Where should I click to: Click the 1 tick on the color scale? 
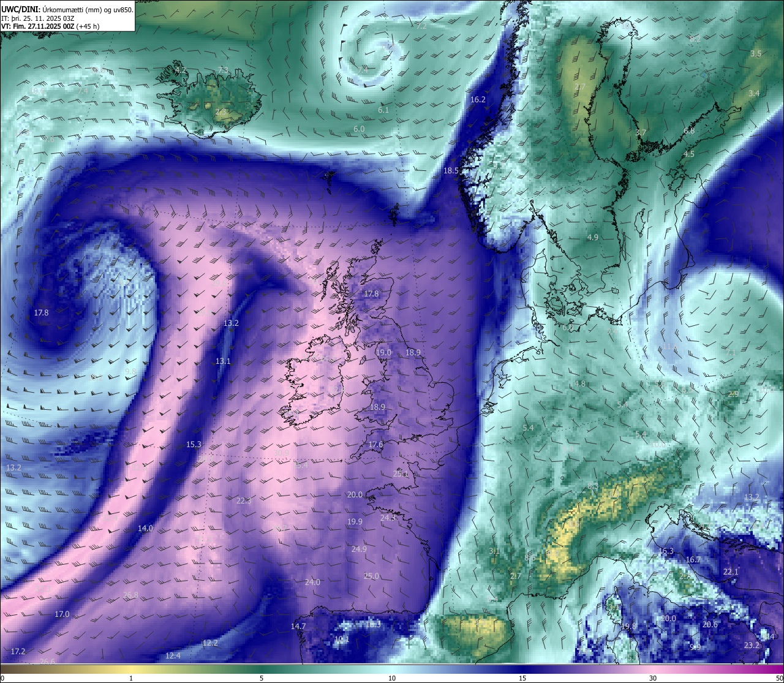tap(131, 678)
